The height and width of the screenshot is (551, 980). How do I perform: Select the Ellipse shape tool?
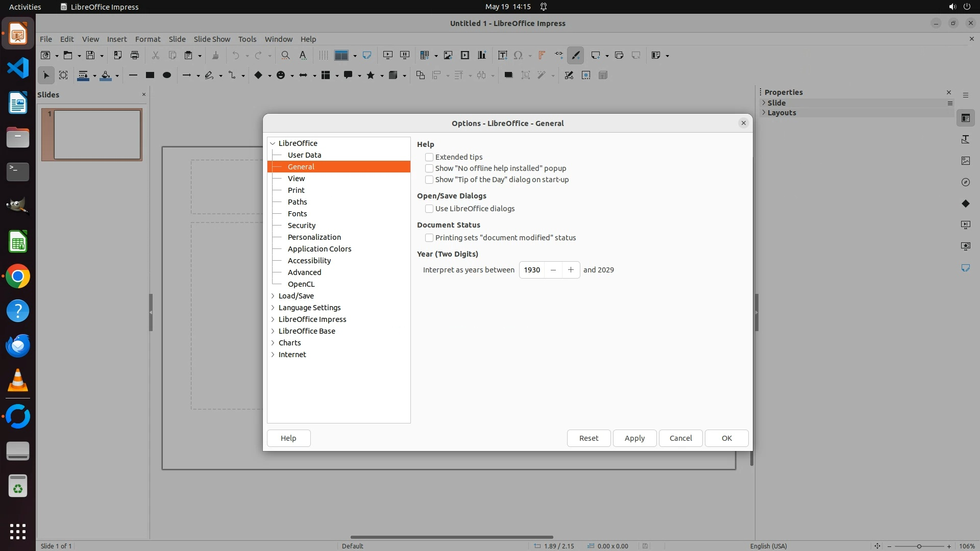point(166,75)
